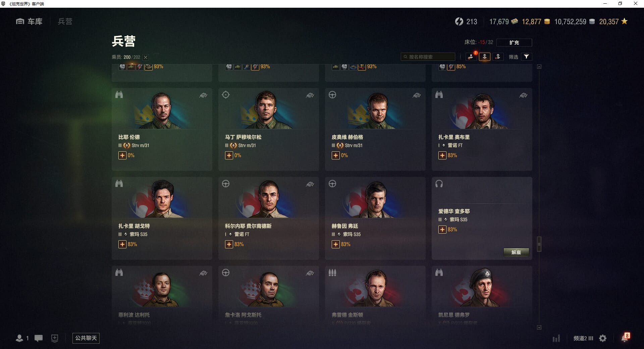Viewport: 644px width, 349px height.
Task: Switch to dismissed crew members view icon
Action: point(498,57)
